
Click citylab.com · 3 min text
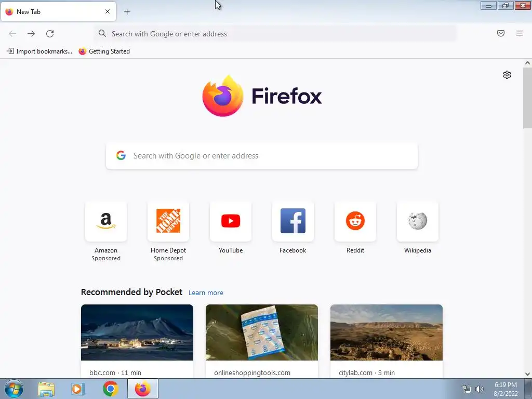click(x=367, y=373)
